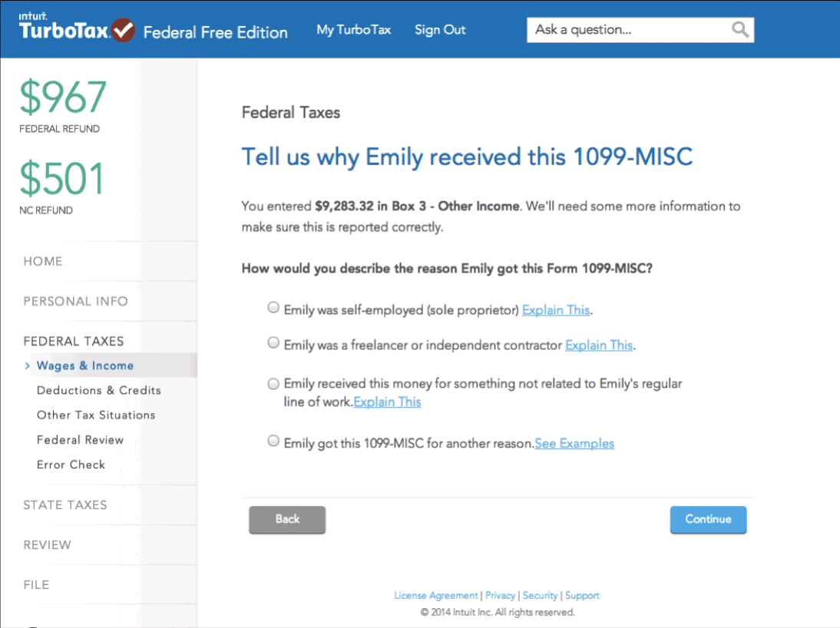Click the Ask a question search field
This screenshot has width=840, height=628.
tap(640, 30)
